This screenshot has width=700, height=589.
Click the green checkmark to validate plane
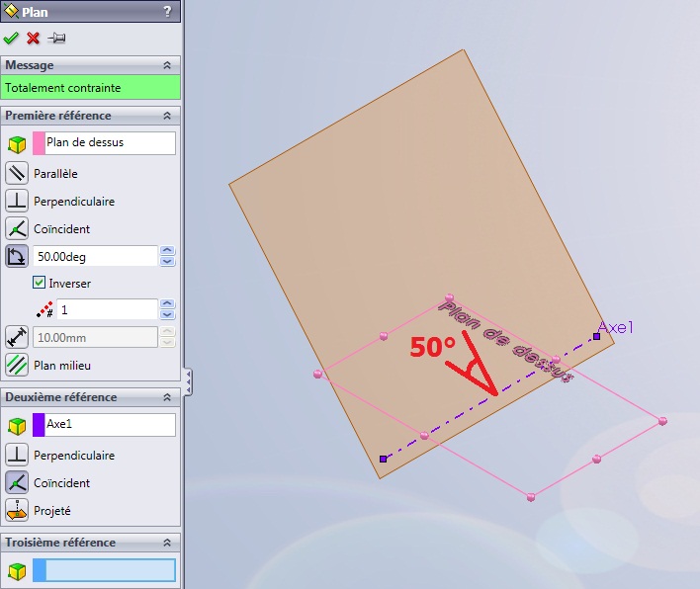point(11,39)
